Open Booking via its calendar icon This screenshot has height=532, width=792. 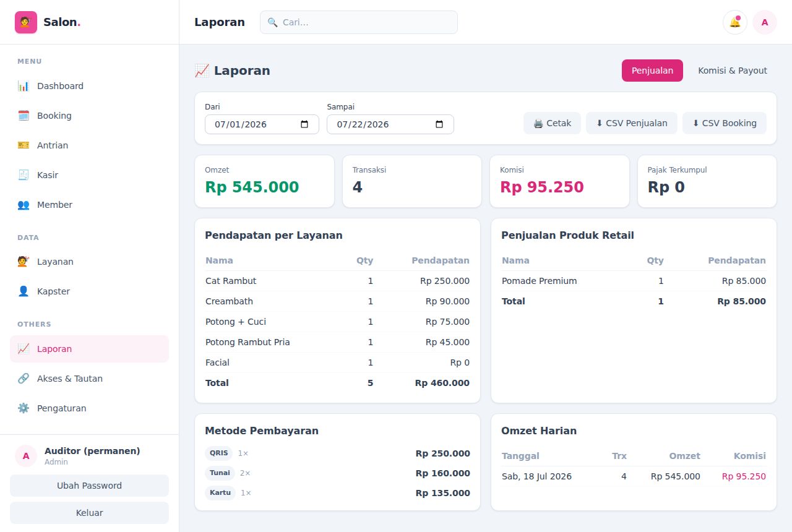coord(24,116)
